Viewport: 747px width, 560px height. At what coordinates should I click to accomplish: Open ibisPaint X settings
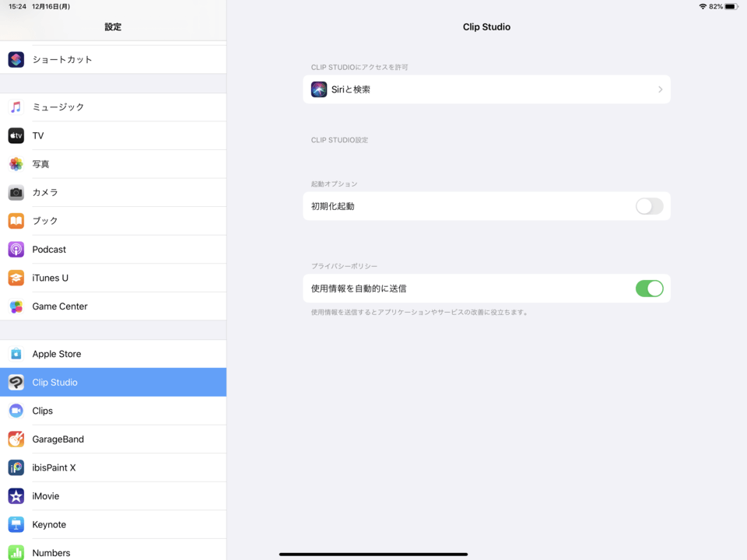pyautogui.click(x=114, y=467)
